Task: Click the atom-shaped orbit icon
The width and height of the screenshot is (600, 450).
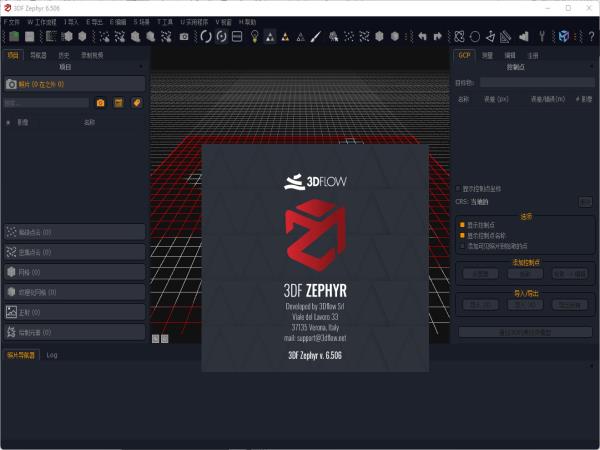Action: pos(459,37)
